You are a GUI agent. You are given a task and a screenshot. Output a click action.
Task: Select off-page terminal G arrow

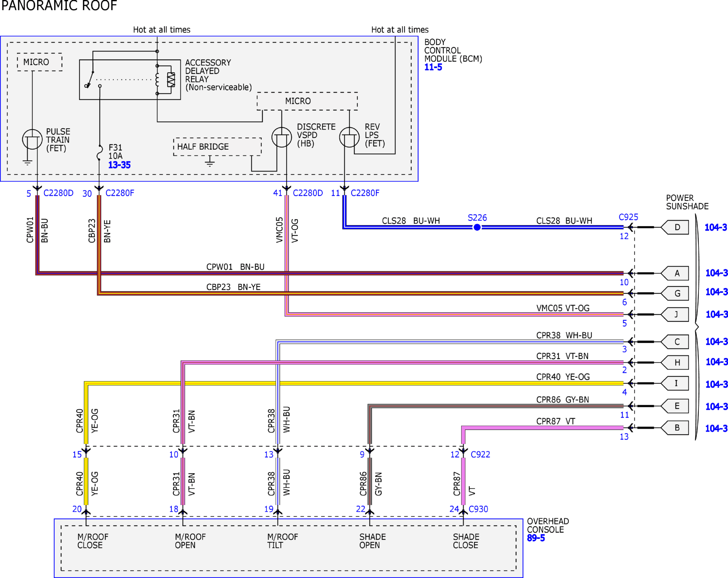[675, 293]
